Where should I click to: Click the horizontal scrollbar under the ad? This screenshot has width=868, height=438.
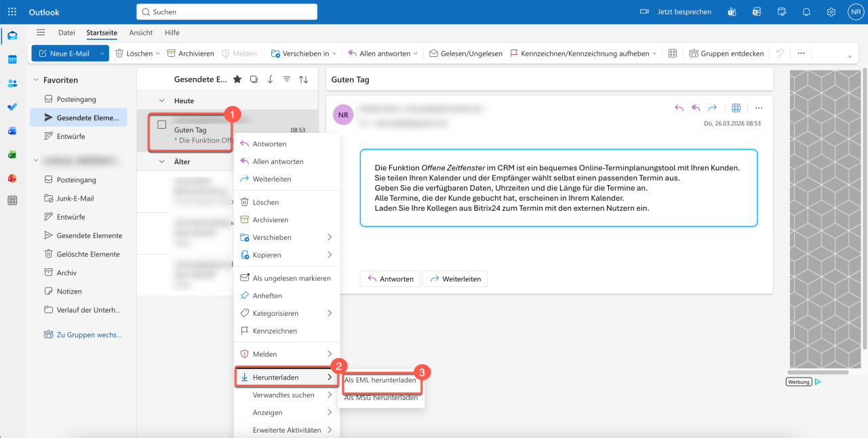[x=818, y=372]
